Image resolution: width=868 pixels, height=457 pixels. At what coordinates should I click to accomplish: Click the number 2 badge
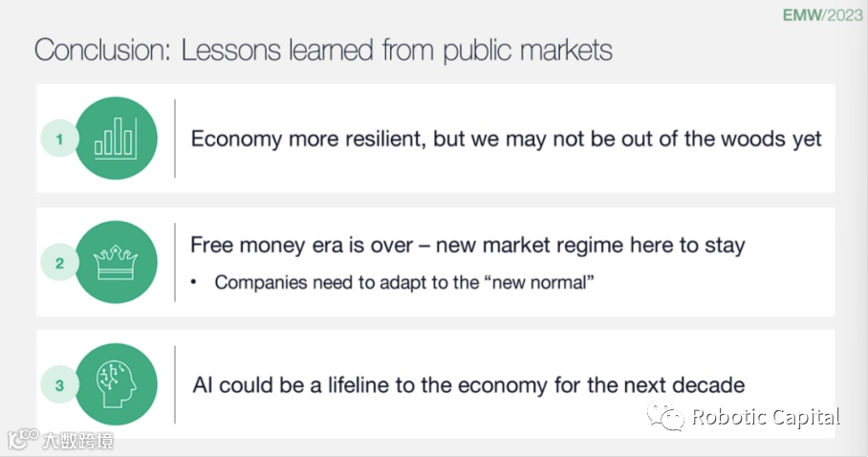pos(58,262)
